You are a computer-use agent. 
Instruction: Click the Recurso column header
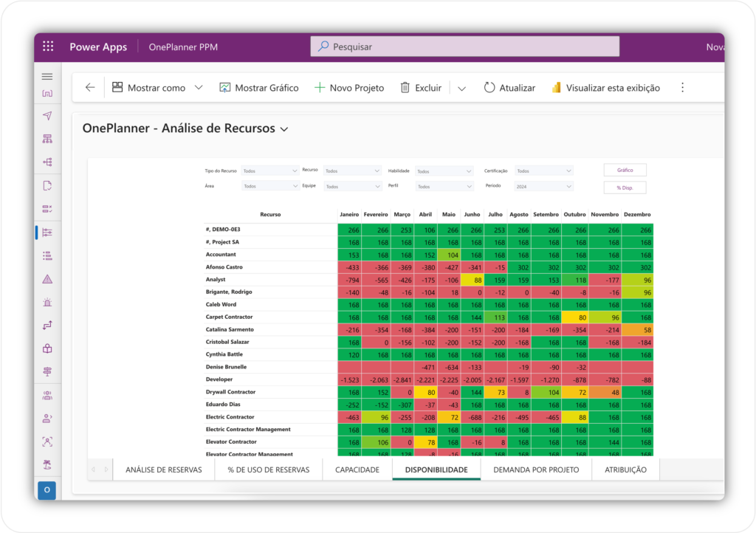click(x=270, y=214)
